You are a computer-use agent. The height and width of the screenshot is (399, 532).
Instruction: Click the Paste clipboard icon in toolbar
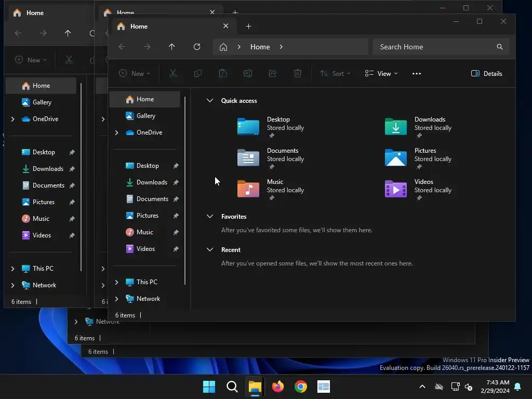point(223,73)
